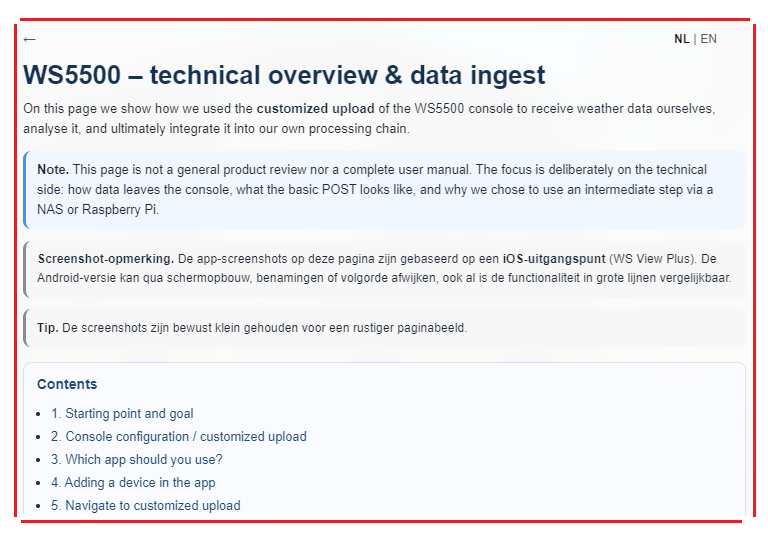Switch language to EN

[708, 39]
